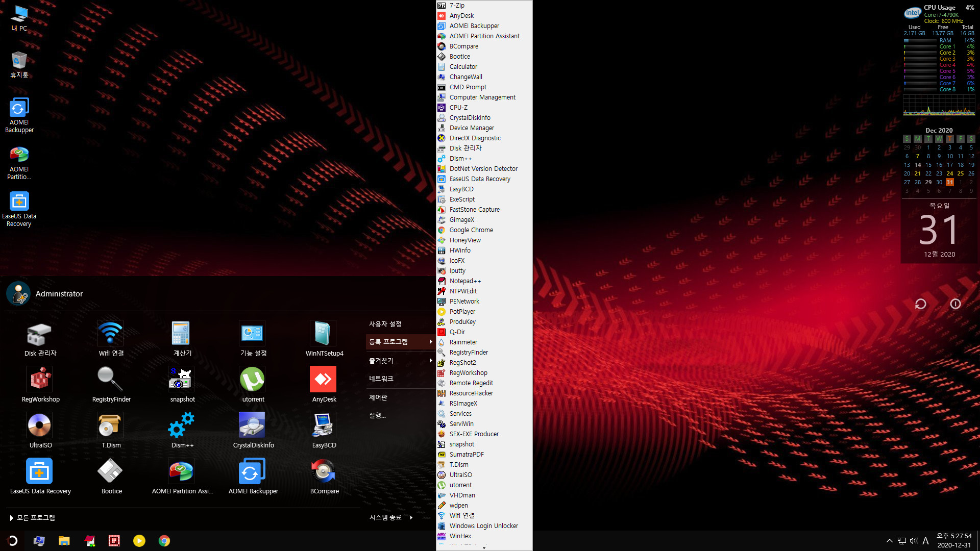Screen dimensions: 980x551
Task: Open AOMEI Partition desktop shortcut
Action: pyautogui.click(x=19, y=162)
